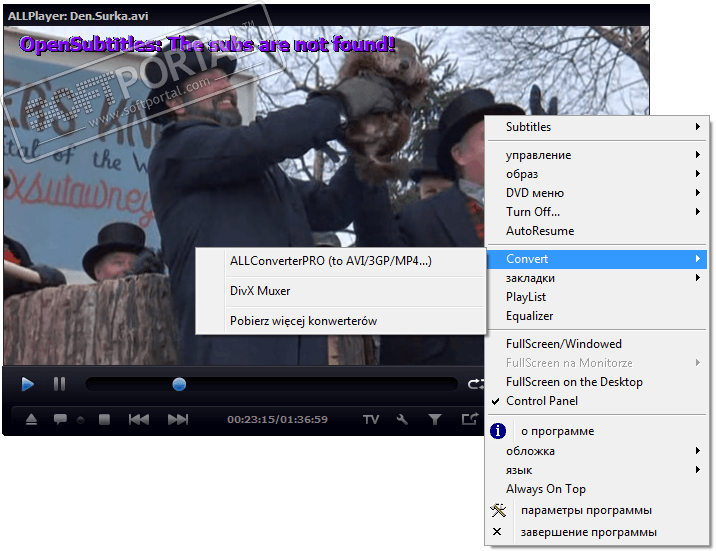Select the highlighted Convert menu entry
This screenshot has width=716, height=551.
597,259
